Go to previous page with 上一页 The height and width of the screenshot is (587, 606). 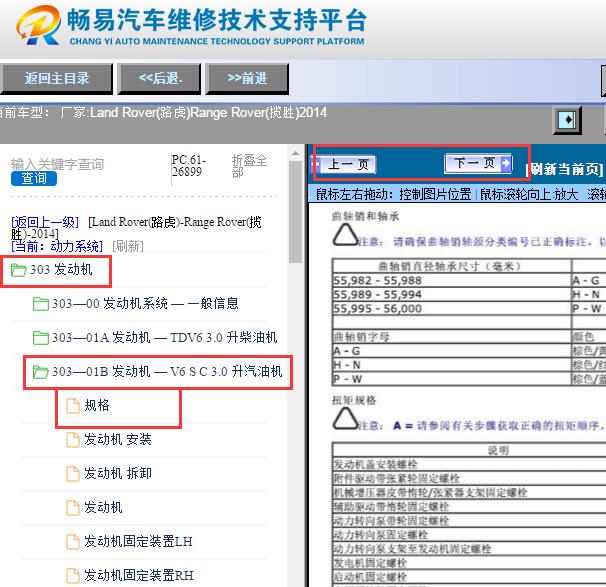343,165
